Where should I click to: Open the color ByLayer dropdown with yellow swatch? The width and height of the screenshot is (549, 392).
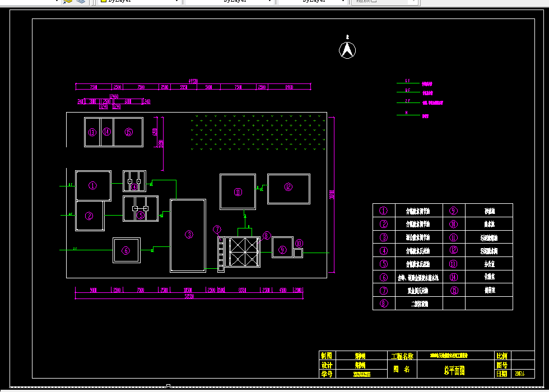pos(139,1)
